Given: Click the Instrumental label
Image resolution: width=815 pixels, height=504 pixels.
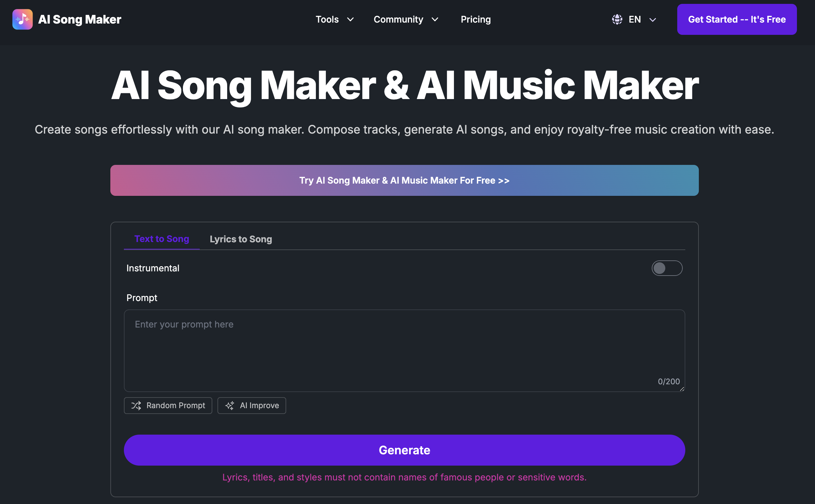Looking at the screenshot, I should (153, 268).
